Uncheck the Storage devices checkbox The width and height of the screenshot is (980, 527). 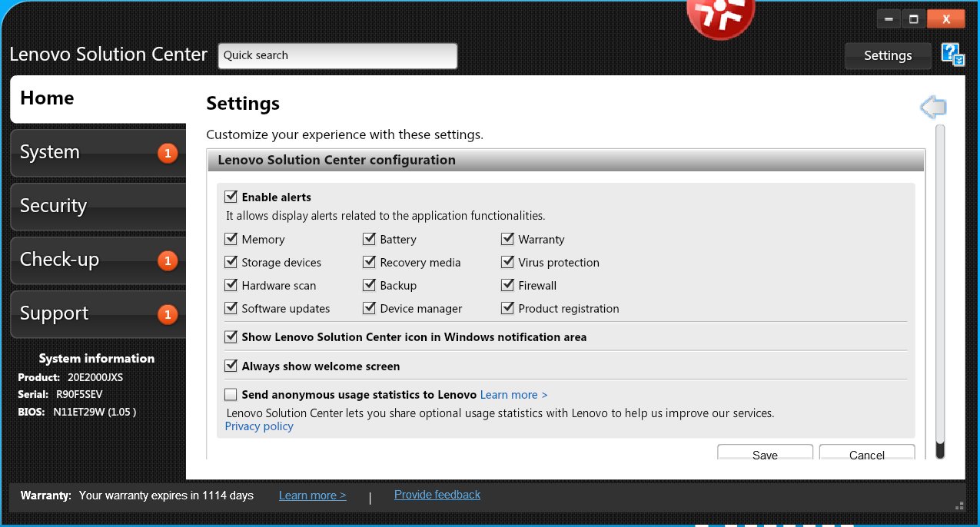[231, 262]
